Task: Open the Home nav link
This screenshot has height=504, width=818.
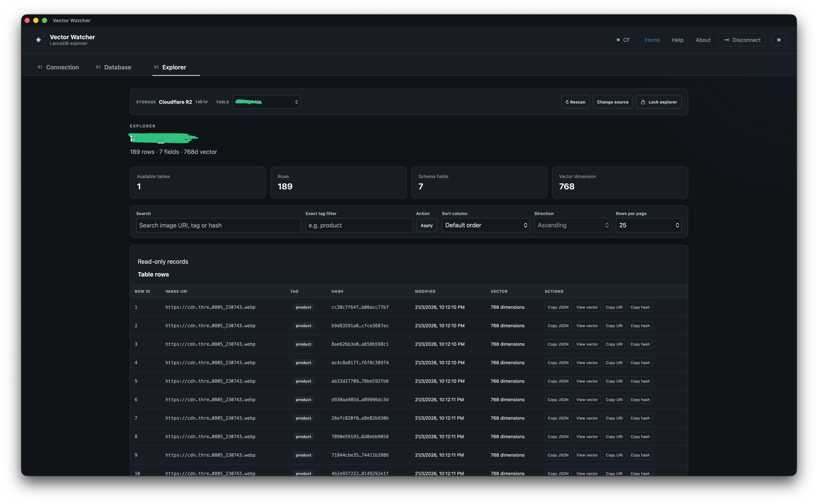Action: pos(652,40)
